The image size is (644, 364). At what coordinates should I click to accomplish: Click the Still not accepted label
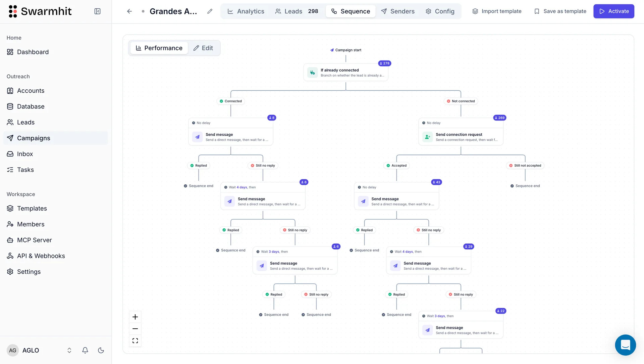point(525,166)
